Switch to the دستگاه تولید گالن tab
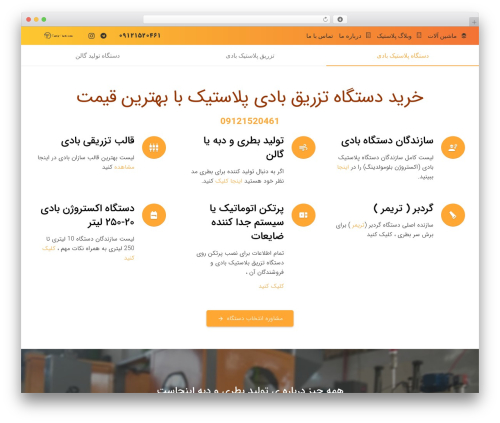The height and width of the screenshot is (423, 500). coord(97,56)
